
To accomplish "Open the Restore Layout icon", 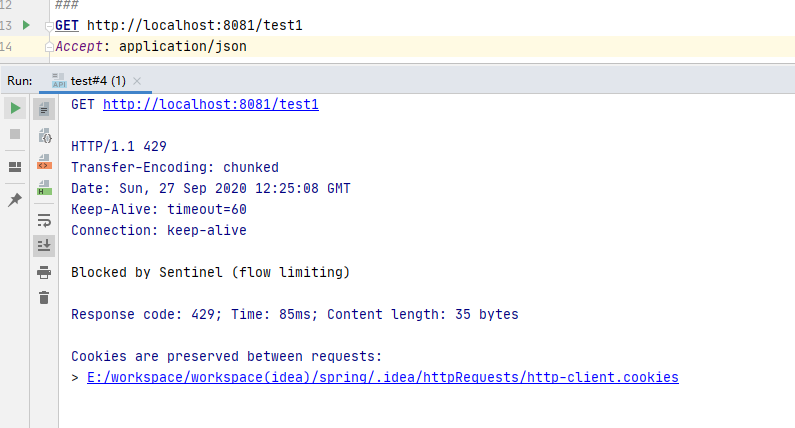I will 15,167.
